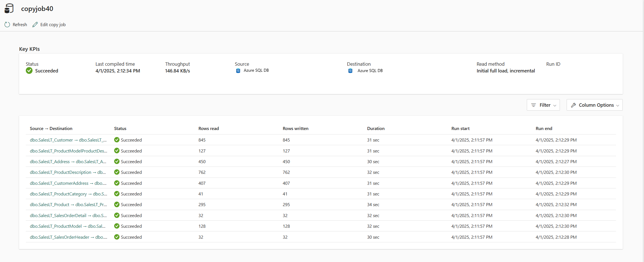Click the Duration column header
This screenshot has height=262, width=644.
pos(376,128)
